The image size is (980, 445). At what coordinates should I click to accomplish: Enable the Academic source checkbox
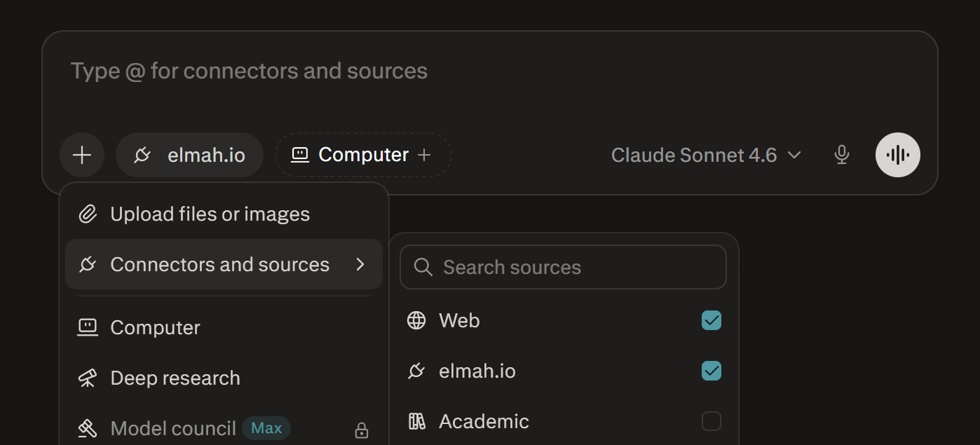[711, 421]
